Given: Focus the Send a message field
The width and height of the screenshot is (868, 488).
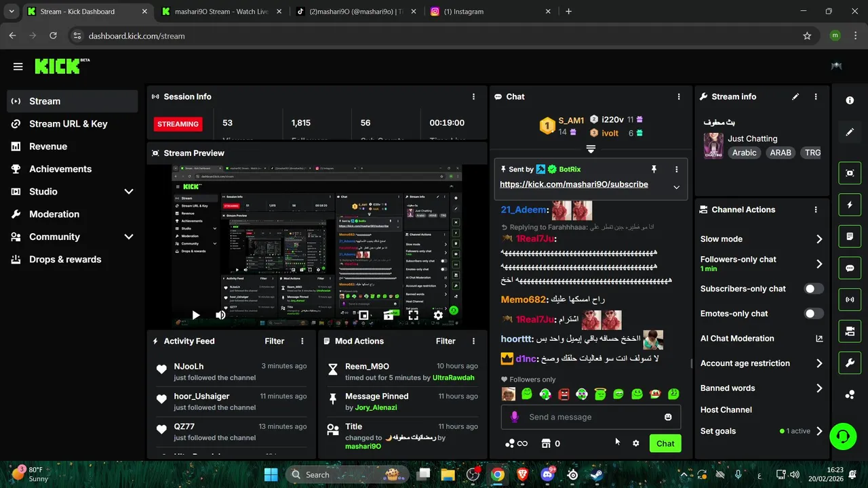Looking at the screenshot, I should pyautogui.click(x=591, y=417).
